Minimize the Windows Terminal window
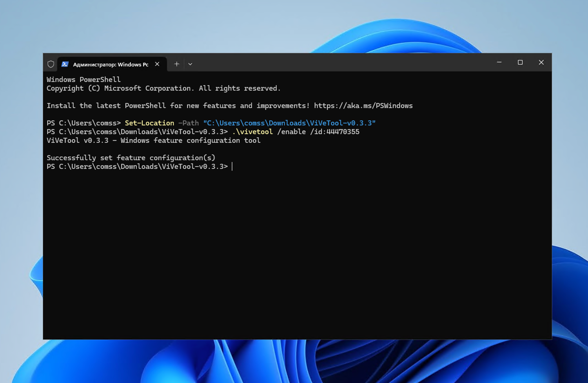Image resolution: width=588 pixels, height=383 pixels. click(x=499, y=62)
